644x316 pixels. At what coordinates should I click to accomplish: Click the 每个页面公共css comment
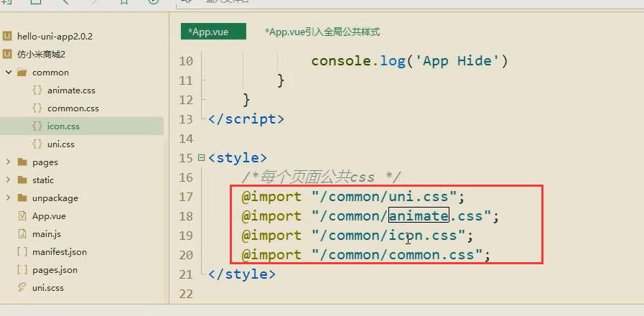click(x=321, y=177)
